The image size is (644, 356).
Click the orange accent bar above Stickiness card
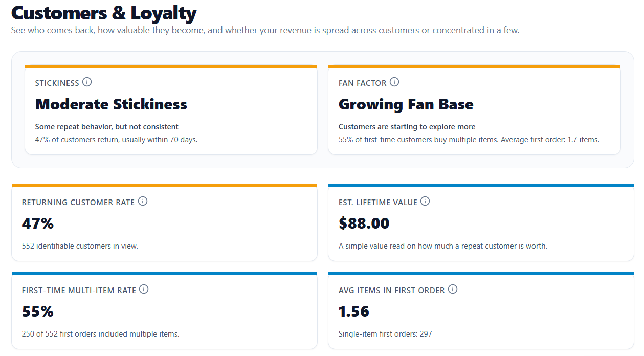171,65
